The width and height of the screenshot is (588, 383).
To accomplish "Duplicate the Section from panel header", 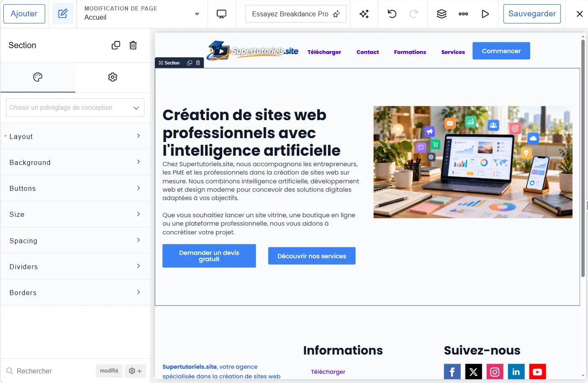I will pos(116,45).
